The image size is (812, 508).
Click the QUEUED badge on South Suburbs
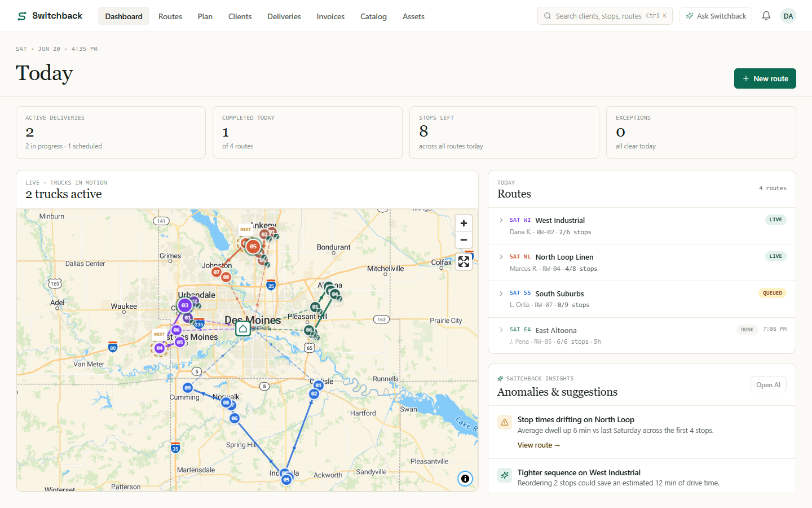(x=773, y=293)
